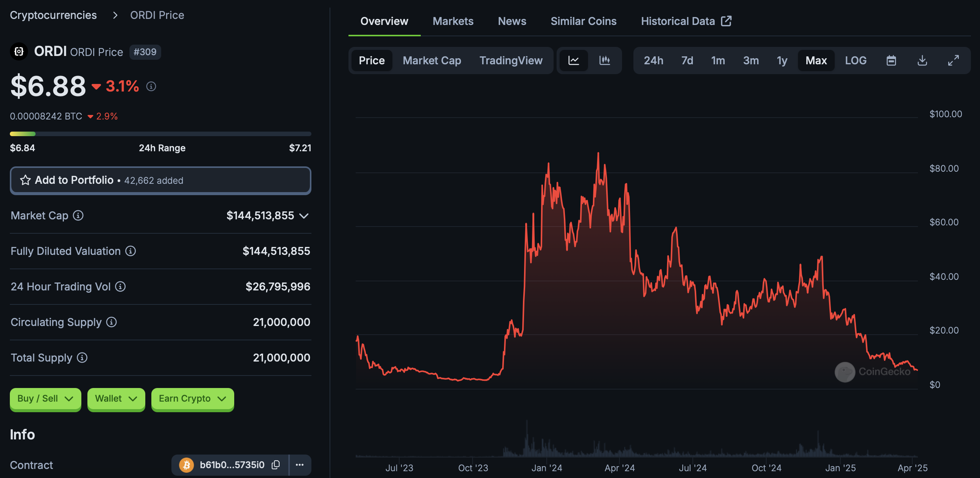Select the 24h time range
Screen dimensions: 980x478
(653, 61)
